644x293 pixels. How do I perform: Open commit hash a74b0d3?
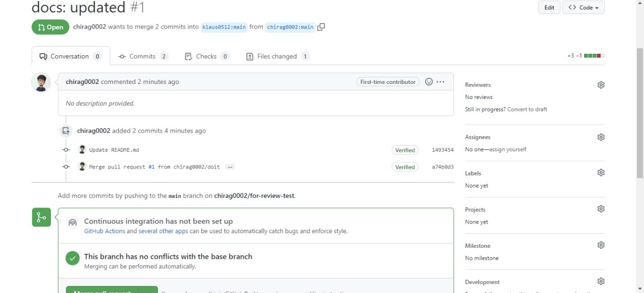tap(443, 167)
